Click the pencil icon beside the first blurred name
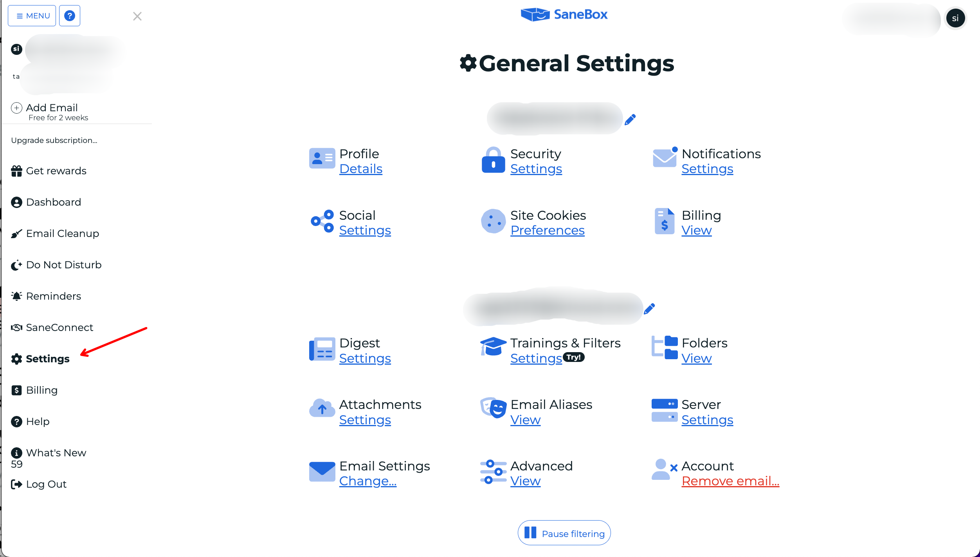The image size is (980, 557). 630,119
